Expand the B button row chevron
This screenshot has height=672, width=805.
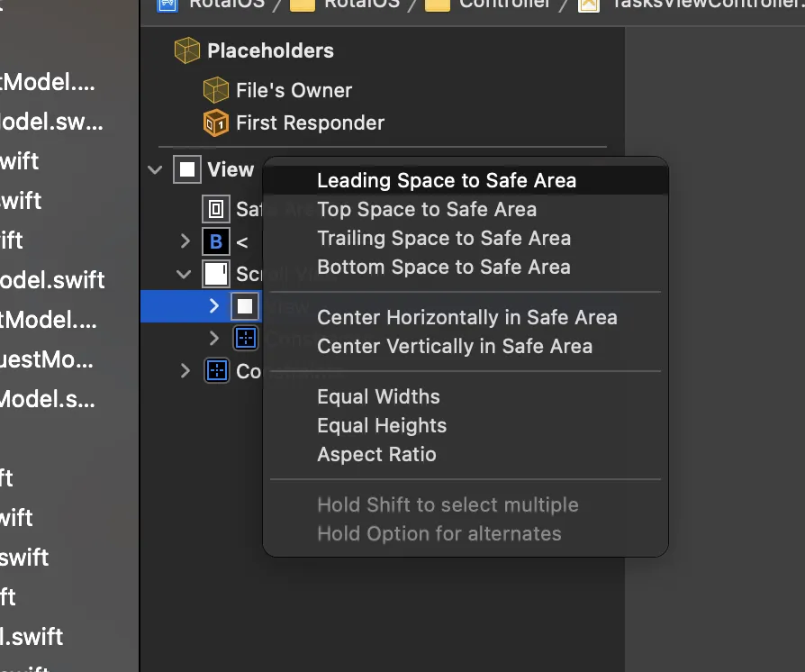click(x=185, y=241)
